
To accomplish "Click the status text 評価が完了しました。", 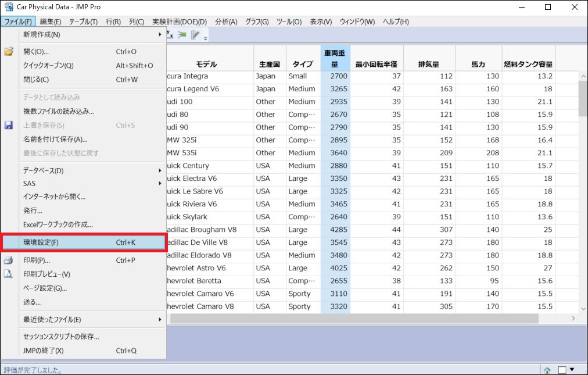I will (33, 370).
